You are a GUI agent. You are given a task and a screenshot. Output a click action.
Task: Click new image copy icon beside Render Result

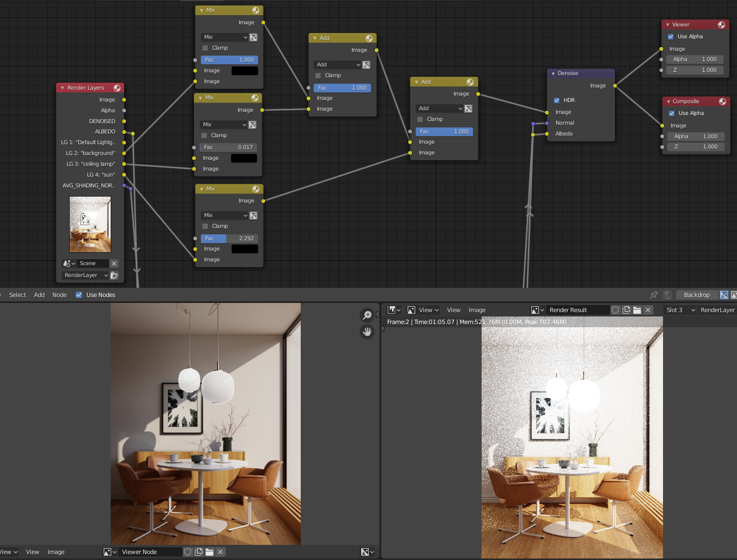coord(626,310)
